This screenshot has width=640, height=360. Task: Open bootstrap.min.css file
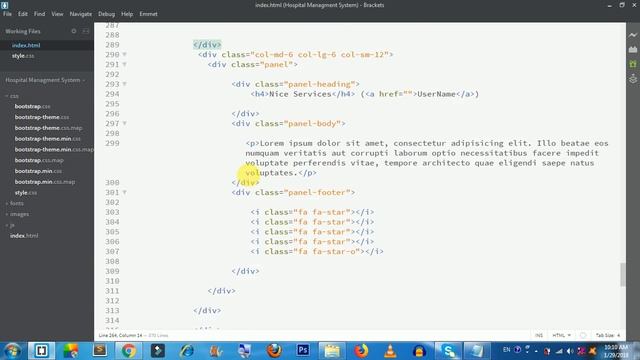coord(38,171)
